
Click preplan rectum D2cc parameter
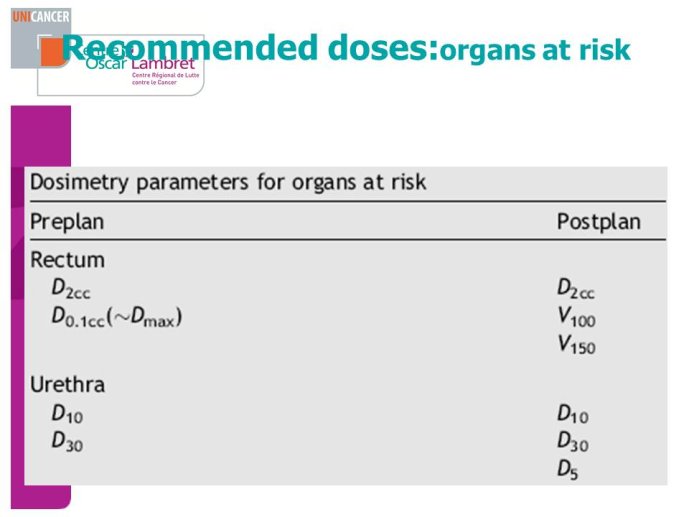tap(71, 289)
